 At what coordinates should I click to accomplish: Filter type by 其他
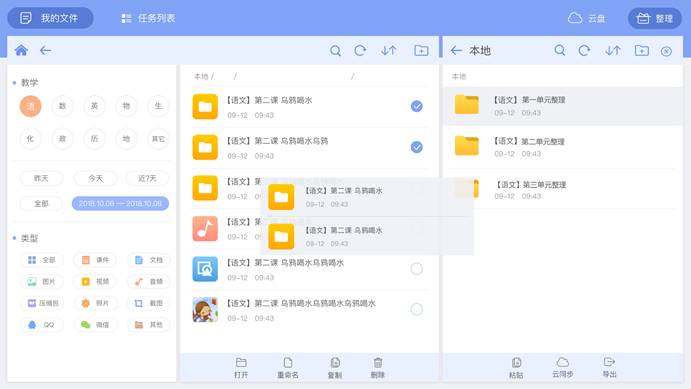coord(149,325)
